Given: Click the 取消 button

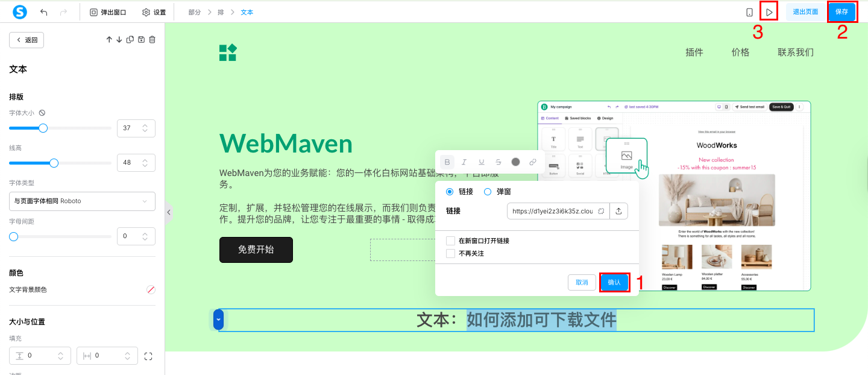Looking at the screenshot, I should 582,282.
